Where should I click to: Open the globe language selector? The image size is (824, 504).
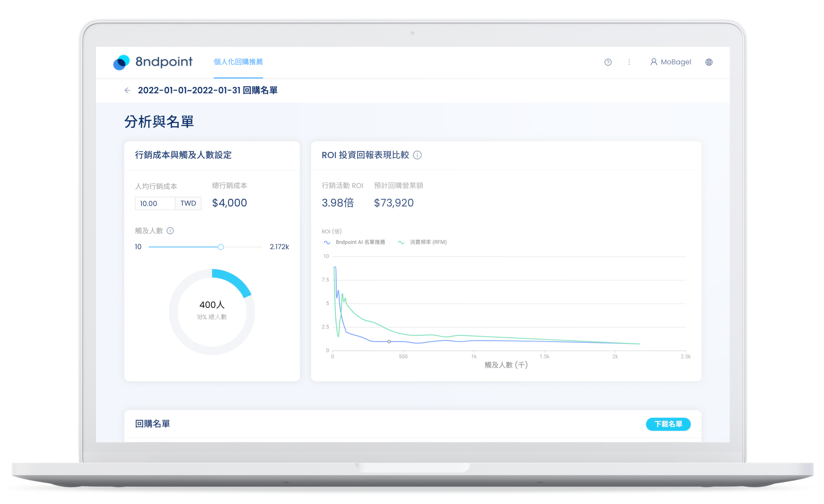pos(709,62)
